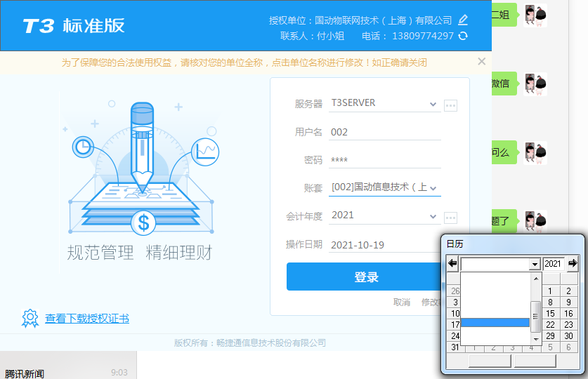Select day 16 in the calendar
This screenshot has width=588, height=379.
coord(569,314)
